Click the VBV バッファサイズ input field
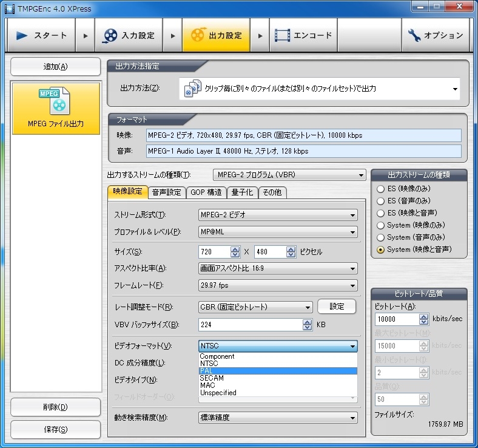 (250, 325)
